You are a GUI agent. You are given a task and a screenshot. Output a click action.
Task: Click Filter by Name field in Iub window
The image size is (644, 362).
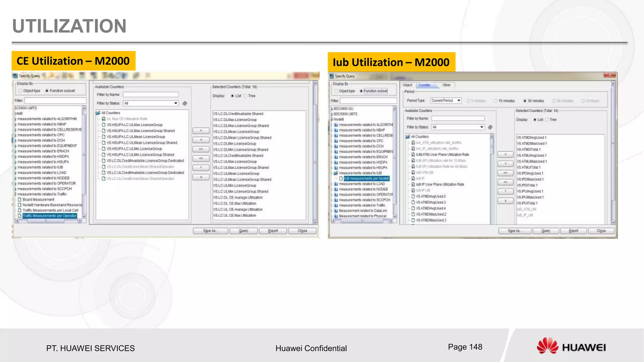coord(458,118)
